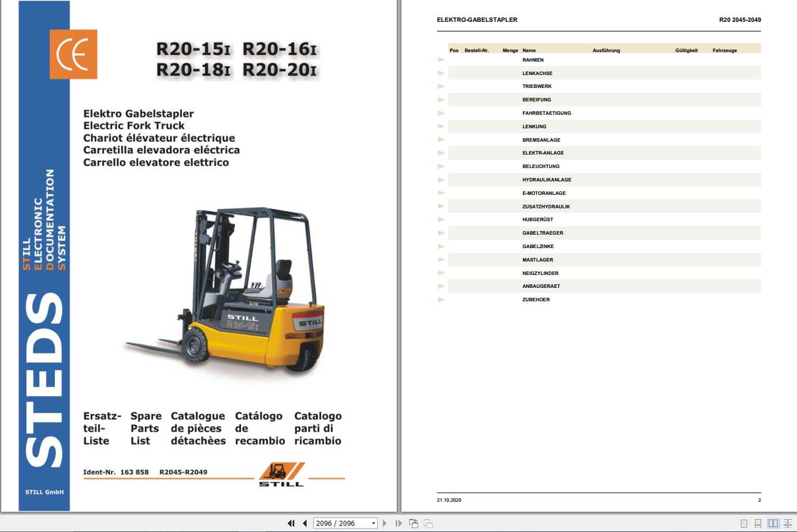Click the arrow beside MASTLAGER

(x=441, y=260)
